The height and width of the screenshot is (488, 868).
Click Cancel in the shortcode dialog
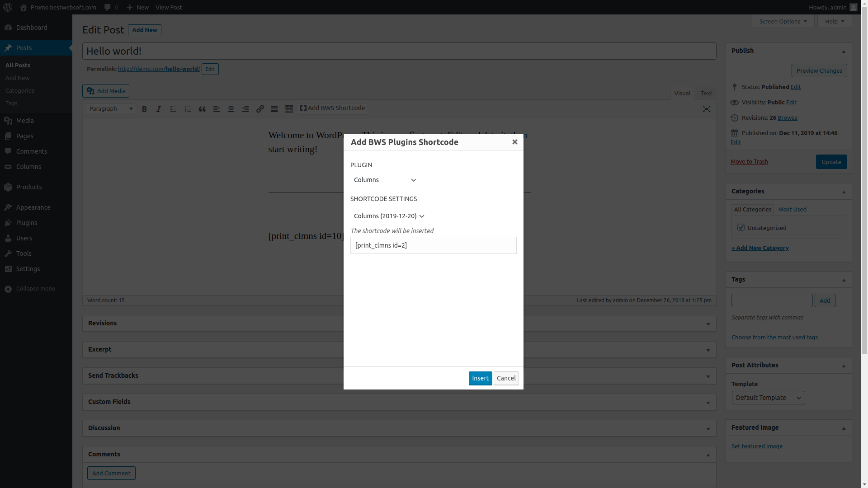506,378
